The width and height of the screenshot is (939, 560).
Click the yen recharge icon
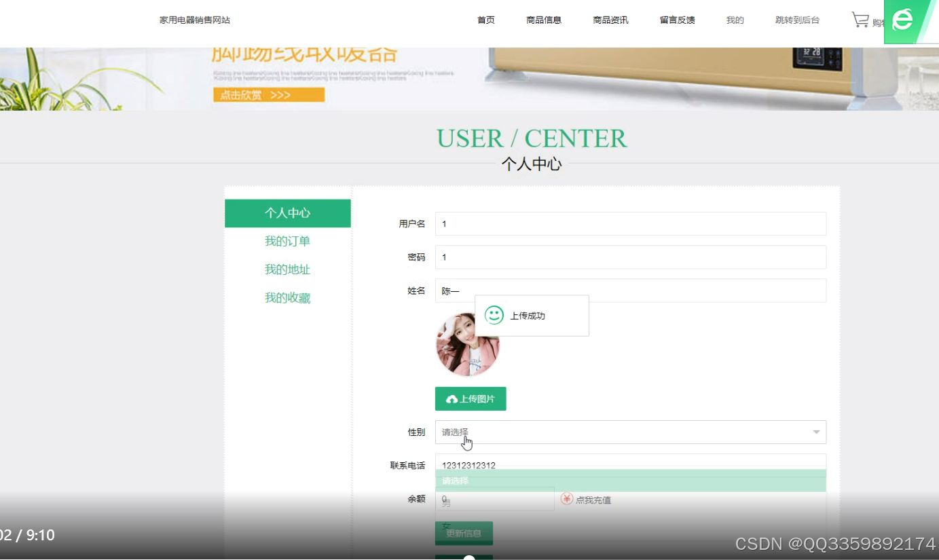pos(566,499)
